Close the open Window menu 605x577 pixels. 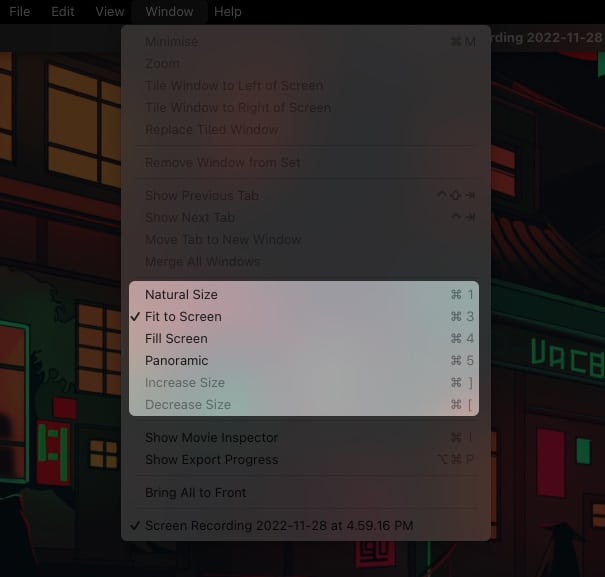(x=169, y=12)
